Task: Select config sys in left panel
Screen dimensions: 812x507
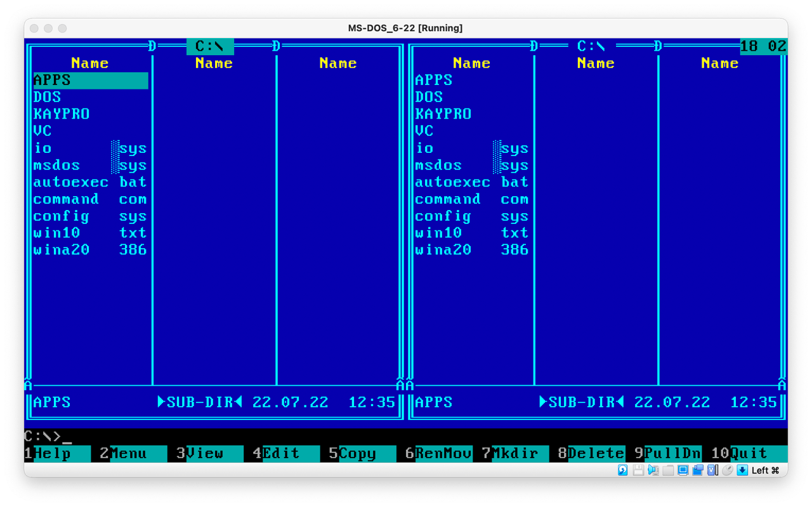Action: (x=90, y=216)
